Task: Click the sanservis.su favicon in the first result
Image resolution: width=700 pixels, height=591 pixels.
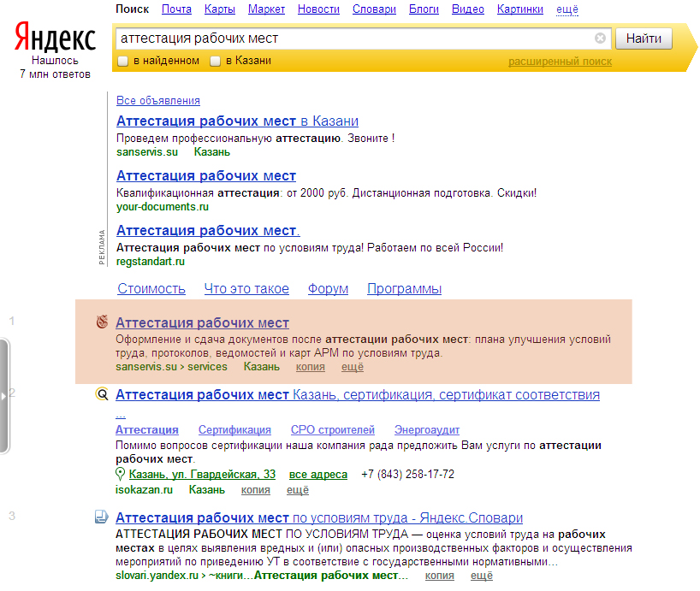Action: [x=102, y=322]
